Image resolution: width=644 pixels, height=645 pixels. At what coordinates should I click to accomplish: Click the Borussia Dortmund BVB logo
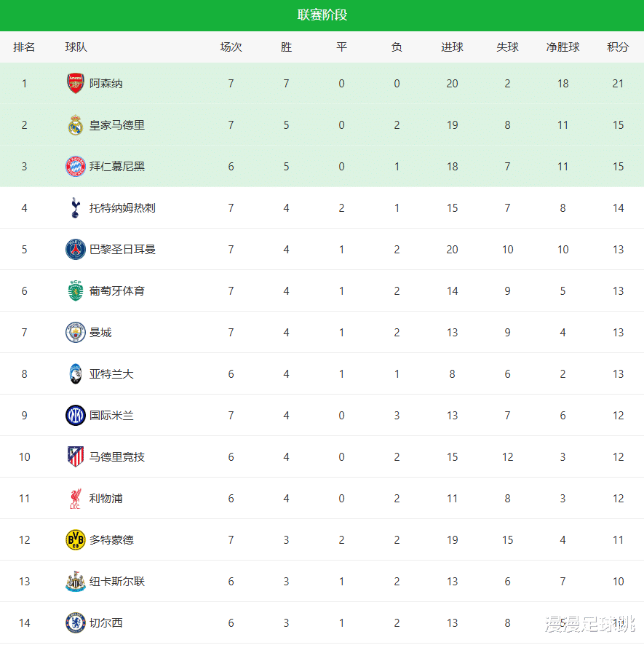(x=75, y=539)
